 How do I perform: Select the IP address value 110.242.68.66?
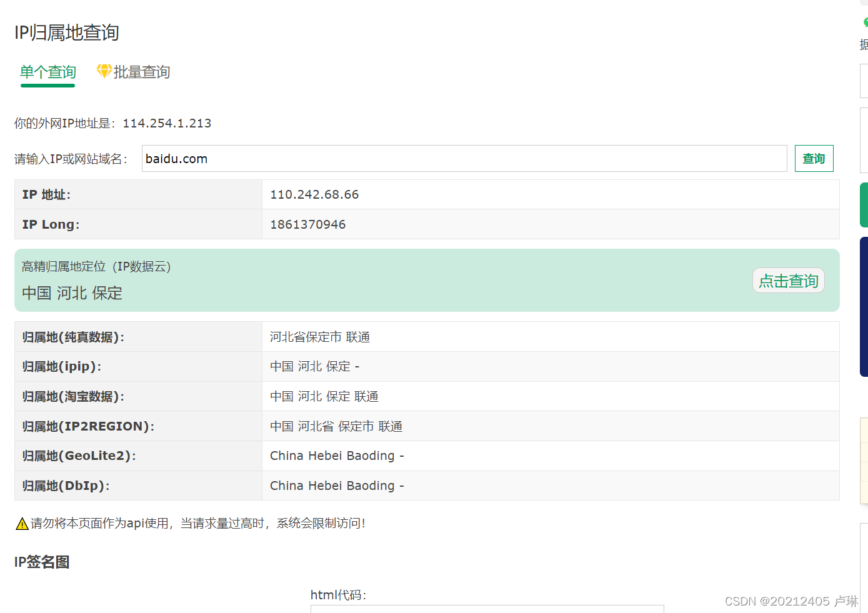tap(314, 194)
